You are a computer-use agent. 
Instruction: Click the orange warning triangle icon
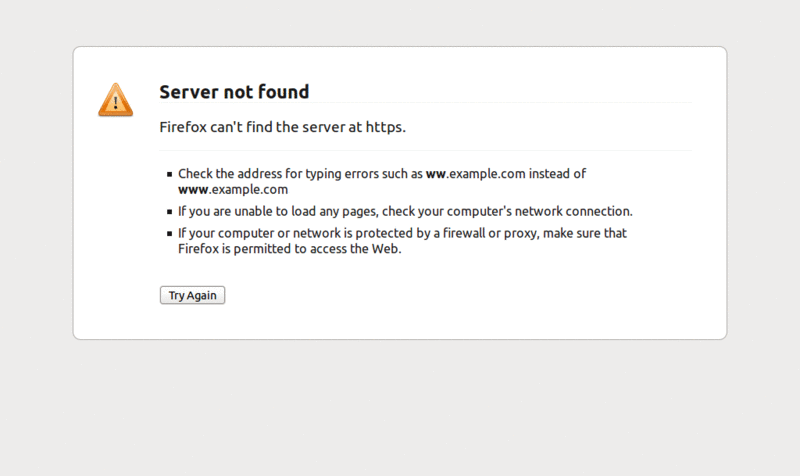click(x=115, y=99)
